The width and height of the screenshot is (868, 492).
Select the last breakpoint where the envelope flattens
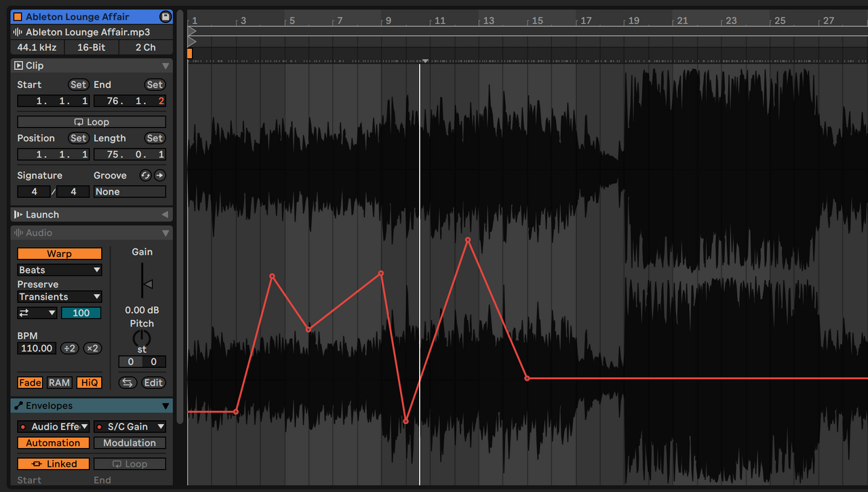527,378
